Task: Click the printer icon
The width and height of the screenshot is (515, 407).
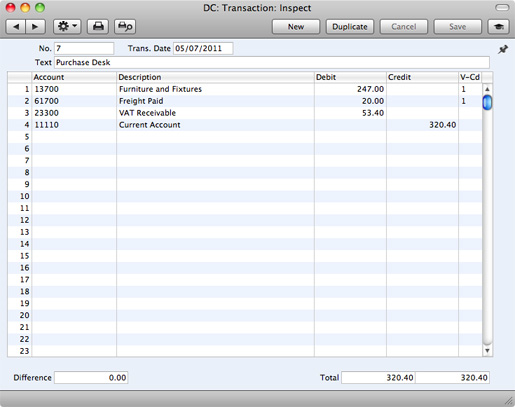Action: click(x=98, y=26)
